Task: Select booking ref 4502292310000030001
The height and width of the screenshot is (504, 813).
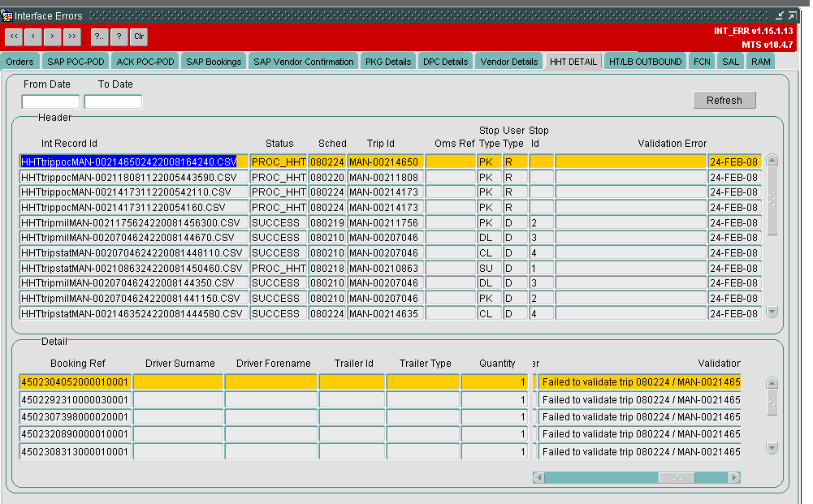Action: point(76,399)
